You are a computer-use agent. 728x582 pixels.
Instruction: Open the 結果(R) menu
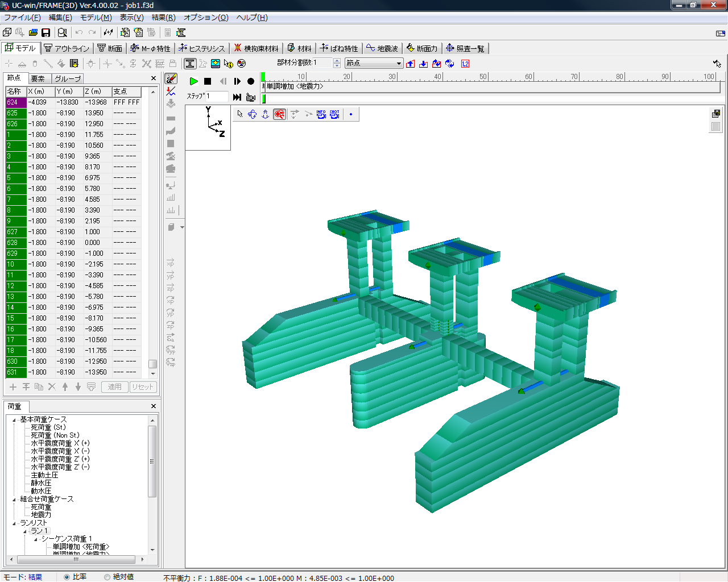[163, 18]
